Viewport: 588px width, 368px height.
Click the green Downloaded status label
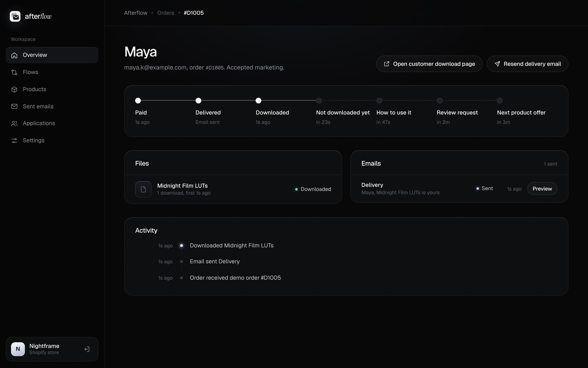pos(313,189)
